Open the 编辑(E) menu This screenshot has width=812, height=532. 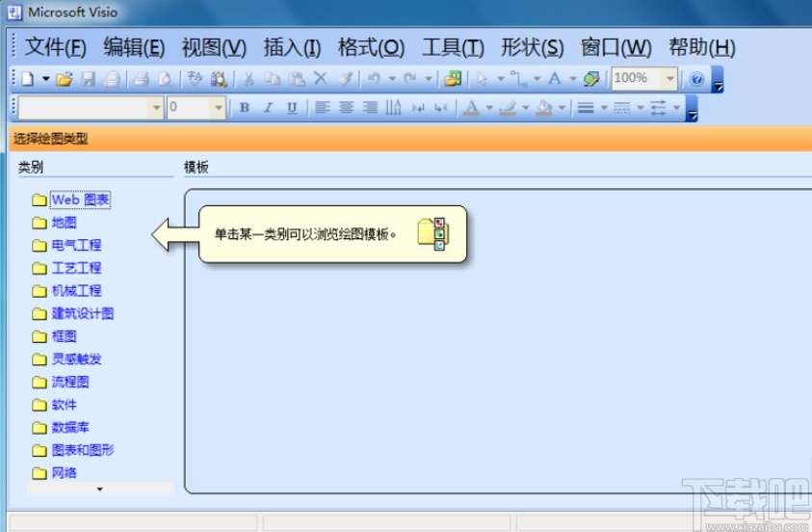134,47
